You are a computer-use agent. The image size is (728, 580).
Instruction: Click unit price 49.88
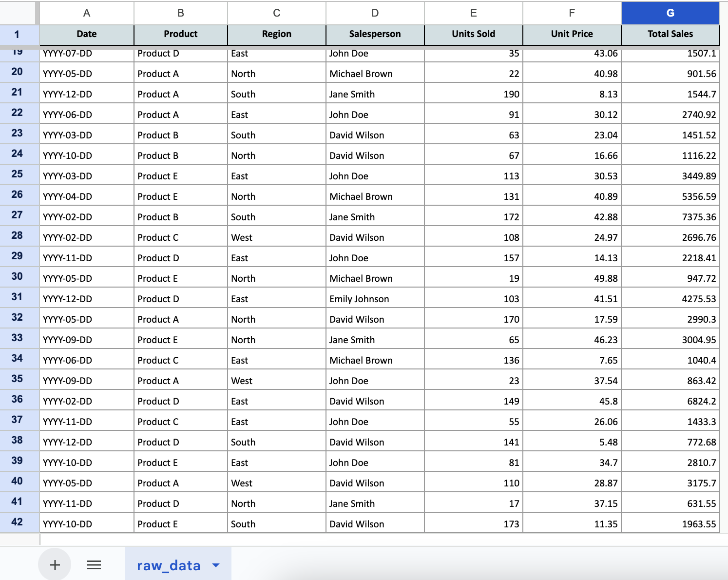pyautogui.click(x=572, y=278)
